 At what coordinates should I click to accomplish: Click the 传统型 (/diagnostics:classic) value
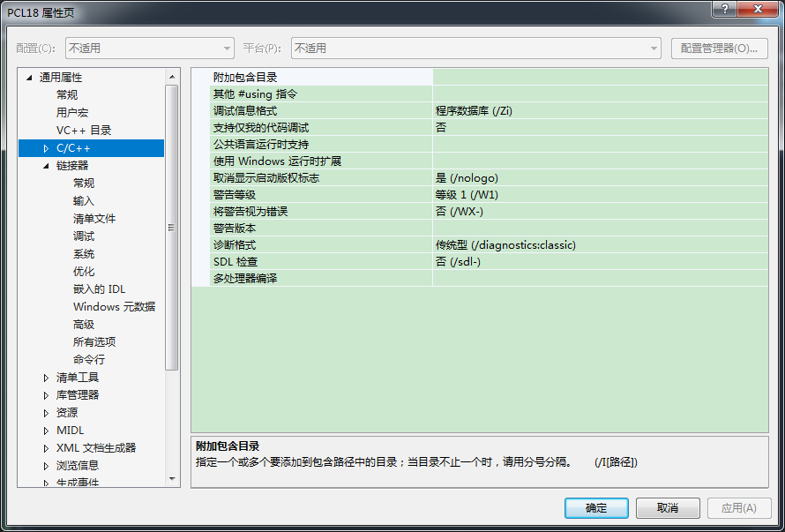click(x=601, y=245)
